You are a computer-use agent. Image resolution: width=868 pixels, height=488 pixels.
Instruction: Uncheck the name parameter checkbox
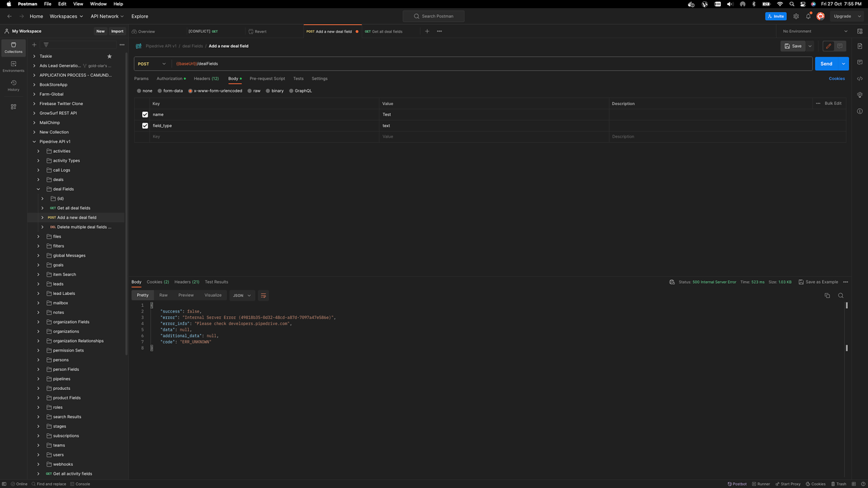pyautogui.click(x=145, y=114)
